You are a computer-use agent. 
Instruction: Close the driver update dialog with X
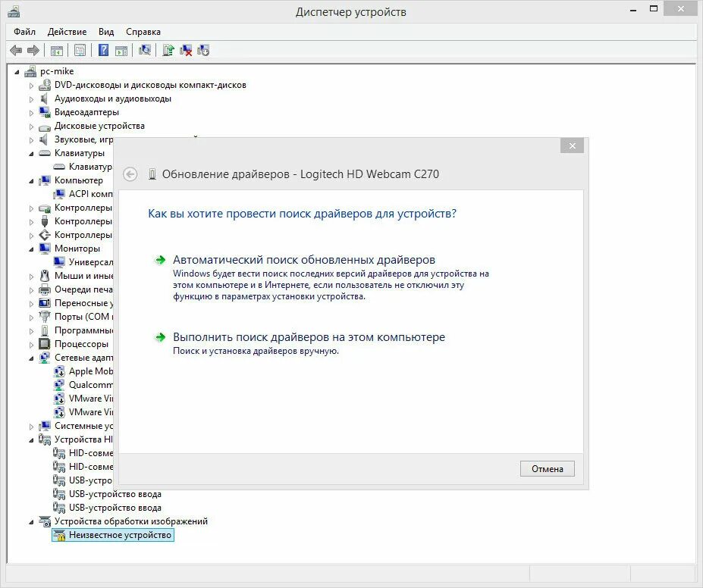572,145
